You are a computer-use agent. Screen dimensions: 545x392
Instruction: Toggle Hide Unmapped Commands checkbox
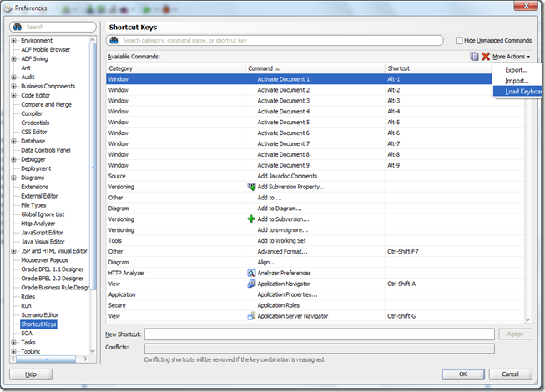tap(459, 41)
